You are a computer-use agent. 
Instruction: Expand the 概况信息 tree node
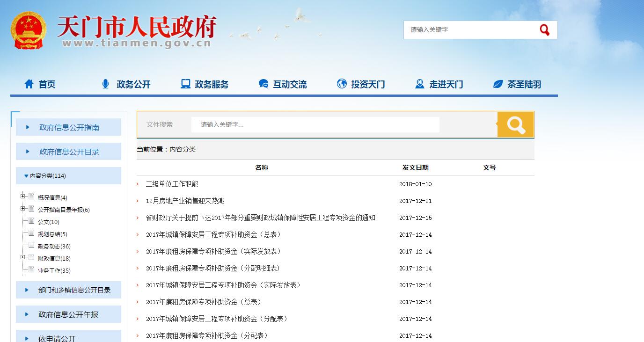tap(22, 196)
